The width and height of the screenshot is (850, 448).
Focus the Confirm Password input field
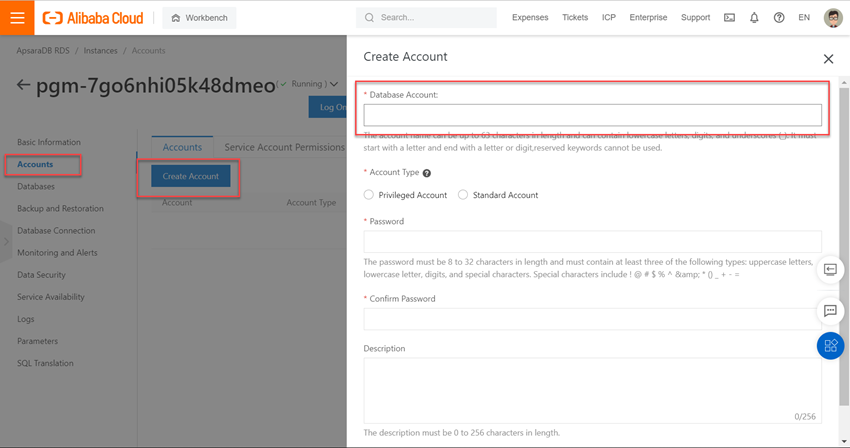592,319
